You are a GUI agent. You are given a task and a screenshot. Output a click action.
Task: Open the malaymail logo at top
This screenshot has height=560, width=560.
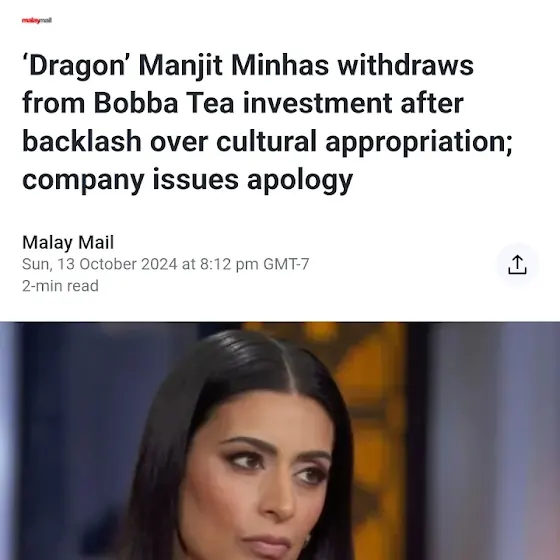(37, 20)
